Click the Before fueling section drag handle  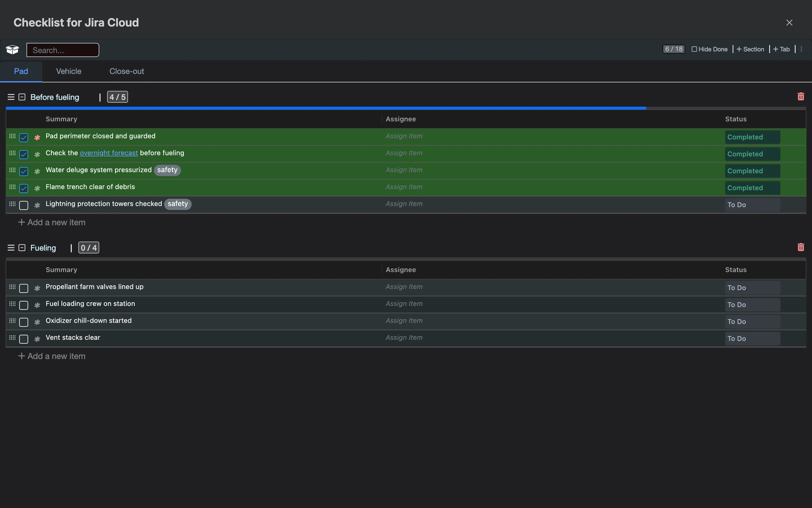[11, 97]
